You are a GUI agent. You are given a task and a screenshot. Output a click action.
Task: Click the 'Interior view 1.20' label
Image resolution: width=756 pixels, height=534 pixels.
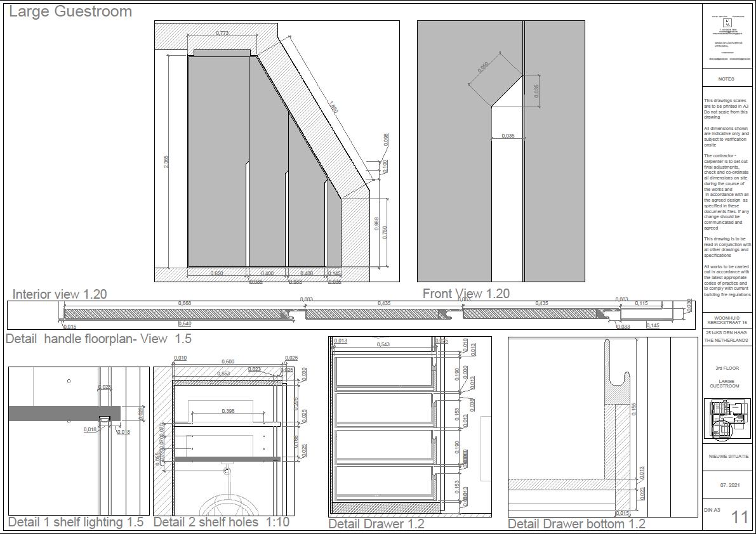coord(60,294)
